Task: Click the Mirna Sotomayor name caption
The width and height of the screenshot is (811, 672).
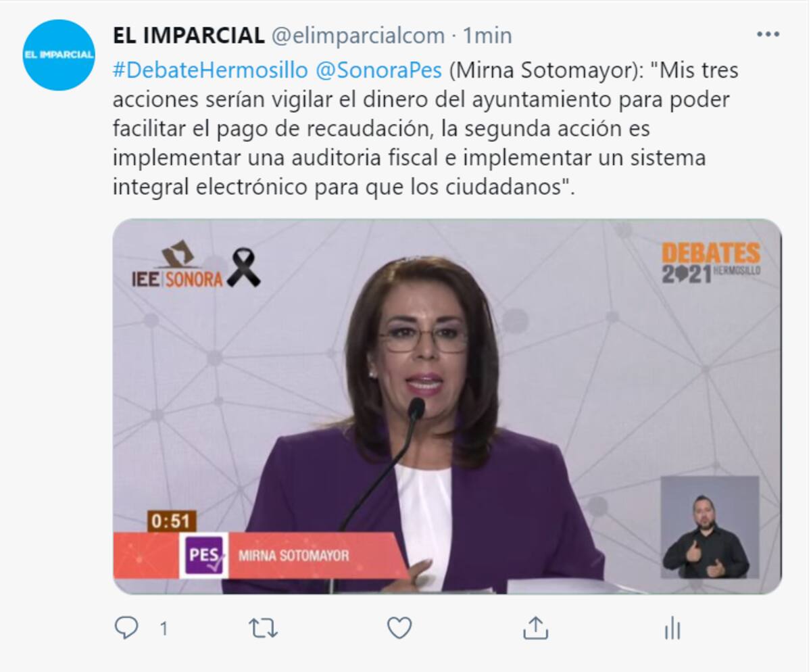Action: tap(294, 556)
